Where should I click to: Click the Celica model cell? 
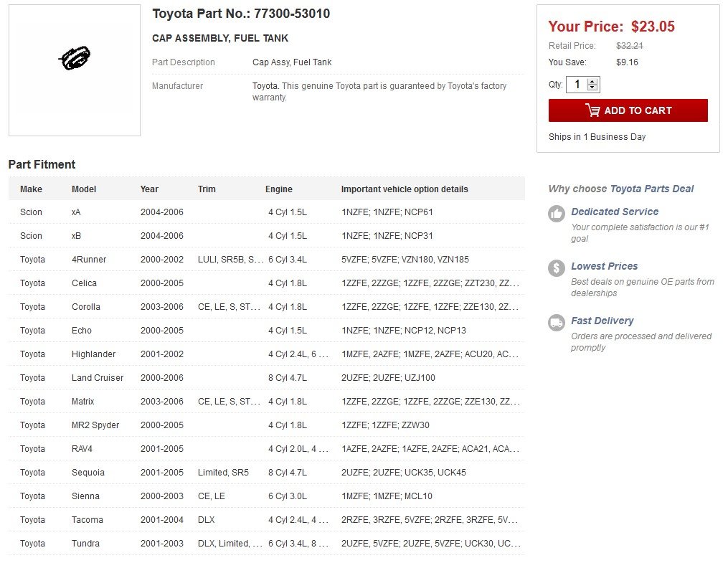(x=84, y=283)
